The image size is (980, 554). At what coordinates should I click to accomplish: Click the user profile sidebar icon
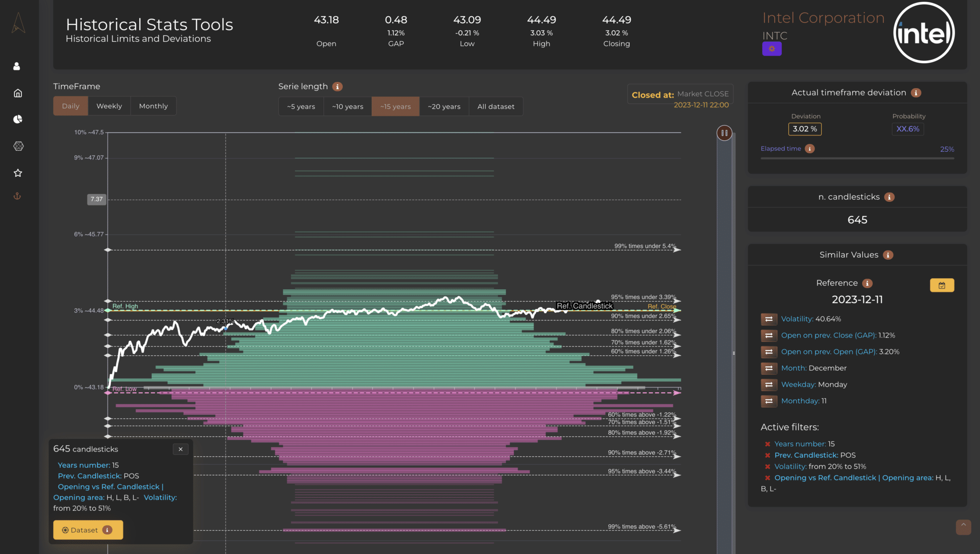(17, 66)
